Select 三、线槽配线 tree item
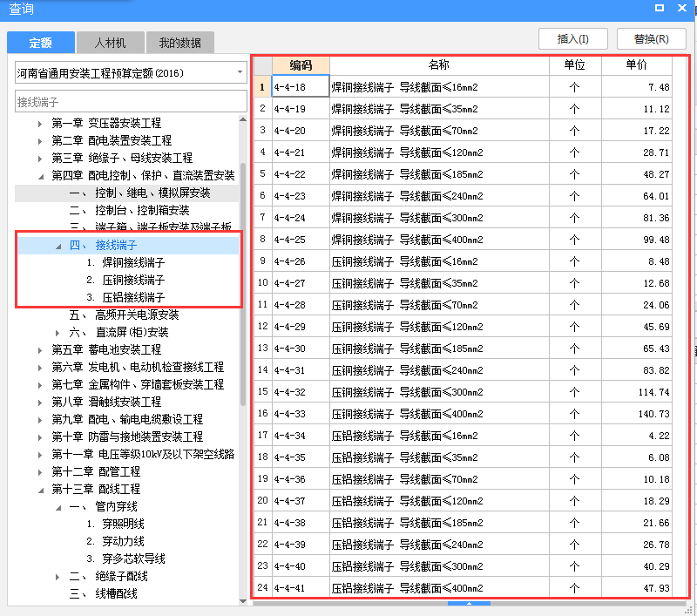The width and height of the screenshot is (697, 616). click(x=104, y=593)
